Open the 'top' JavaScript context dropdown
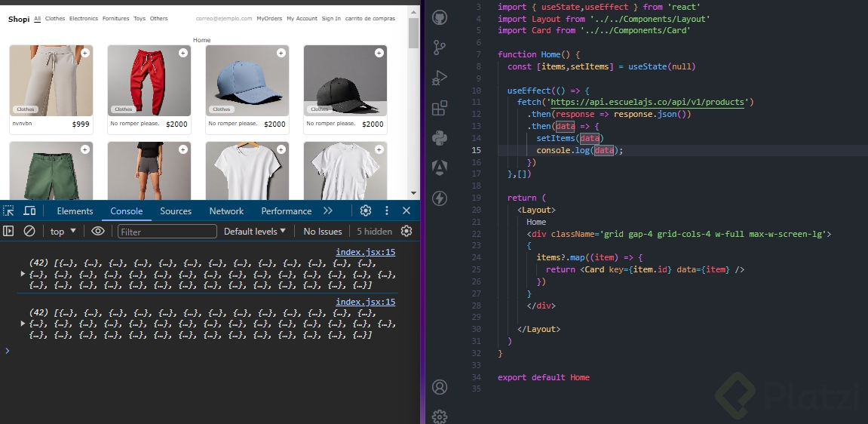Screen dimensions: 868x424 point(63,232)
